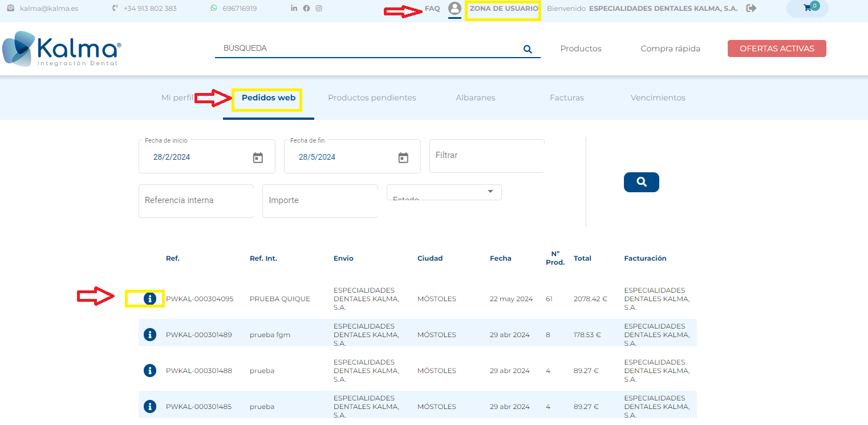Image resolution: width=868 pixels, height=425 pixels.
Task: Open calendar picker for Fecha de inicio
Action: point(258,157)
